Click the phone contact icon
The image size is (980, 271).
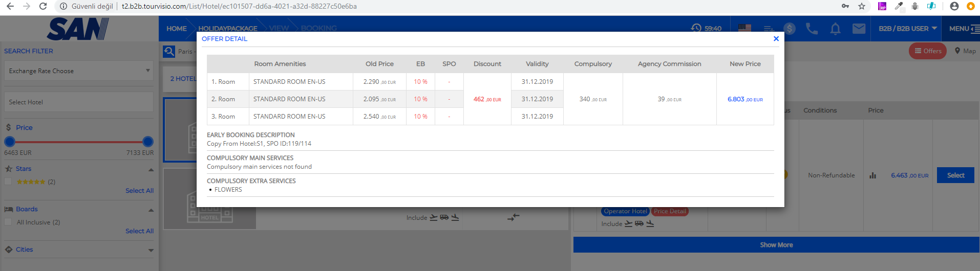point(812,29)
